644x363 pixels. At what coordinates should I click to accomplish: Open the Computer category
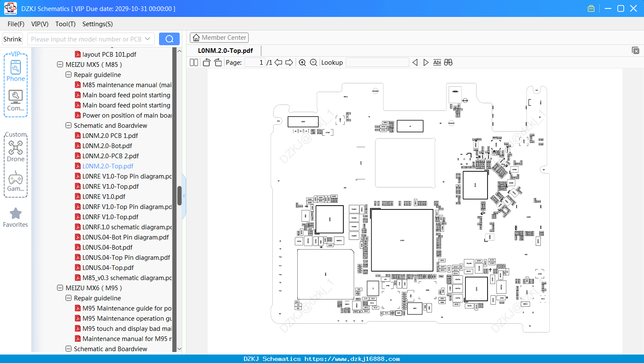click(x=16, y=101)
